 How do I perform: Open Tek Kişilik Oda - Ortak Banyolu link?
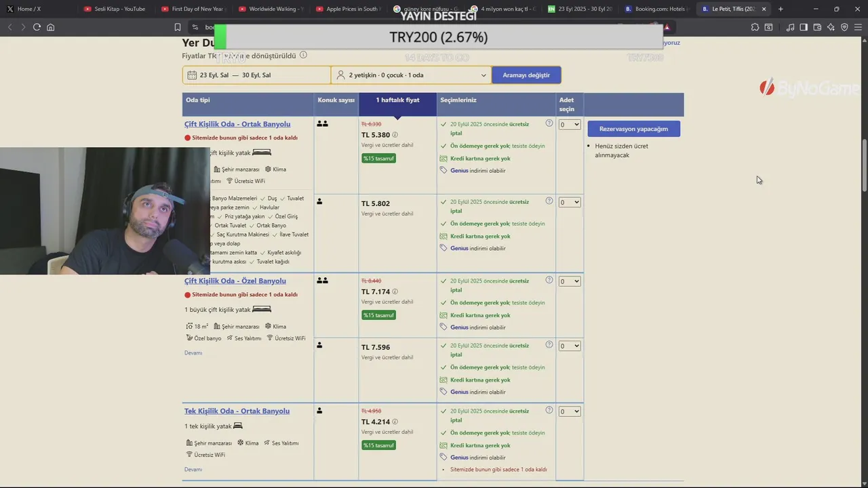tap(237, 411)
